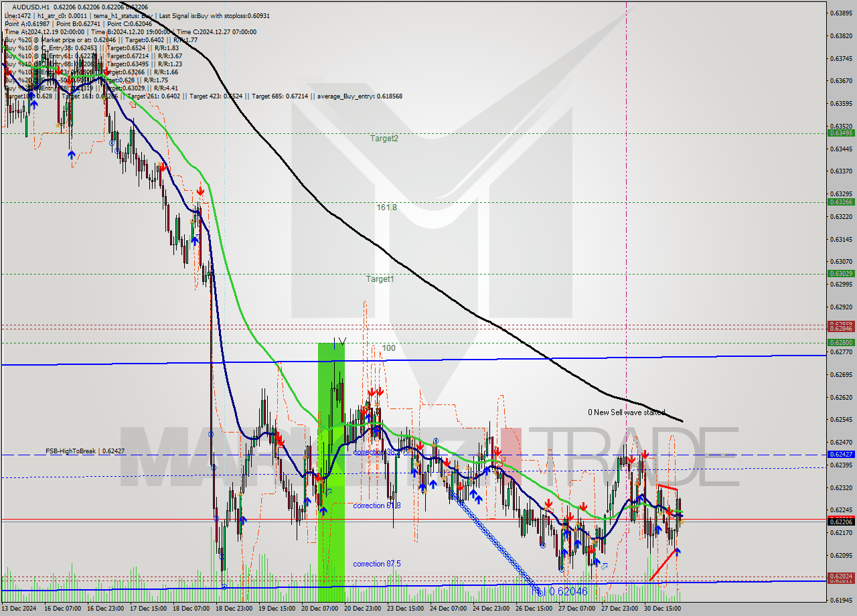857x616 pixels.
Task: Click the '20 Dec 07:00' time label
Action: [320, 609]
